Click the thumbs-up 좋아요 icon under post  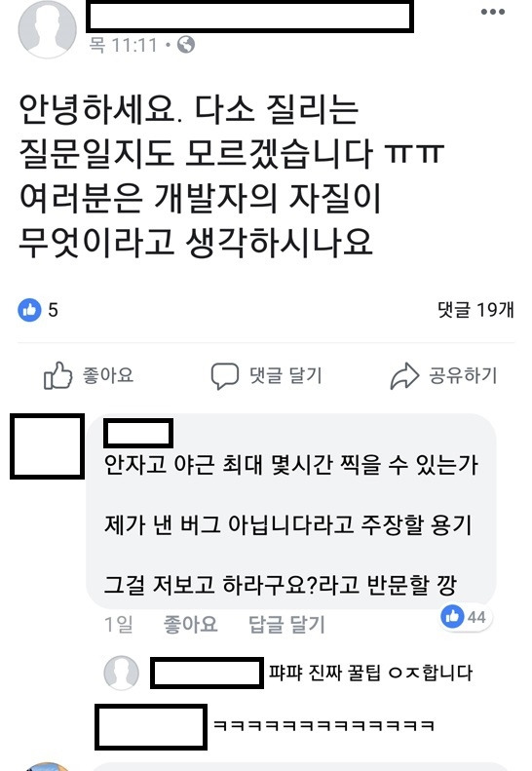coord(57,375)
